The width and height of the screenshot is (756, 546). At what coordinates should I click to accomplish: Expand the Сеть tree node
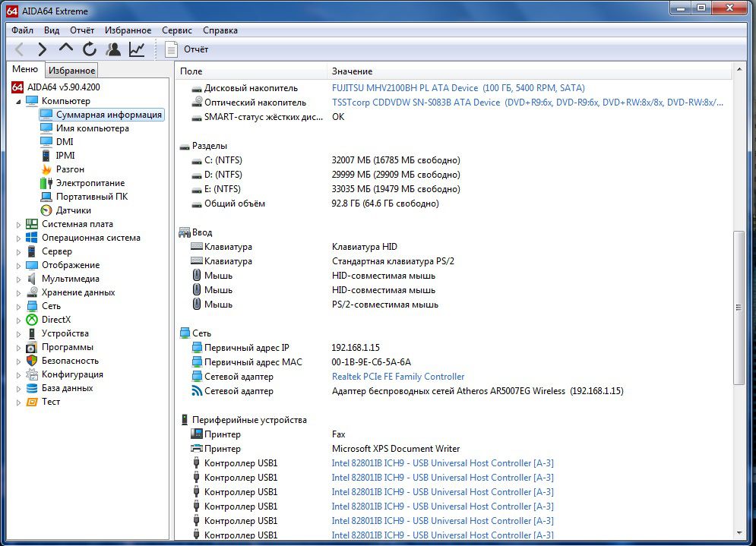tap(18, 307)
